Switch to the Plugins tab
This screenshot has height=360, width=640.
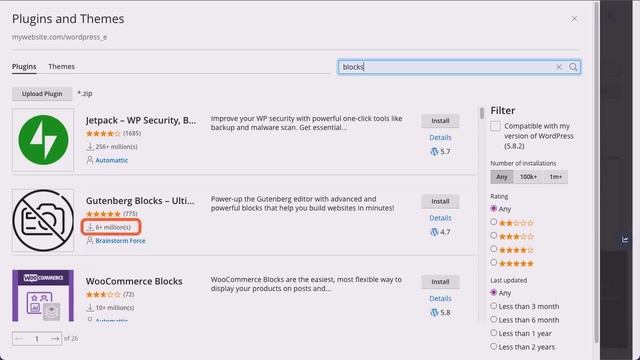tap(24, 67)
